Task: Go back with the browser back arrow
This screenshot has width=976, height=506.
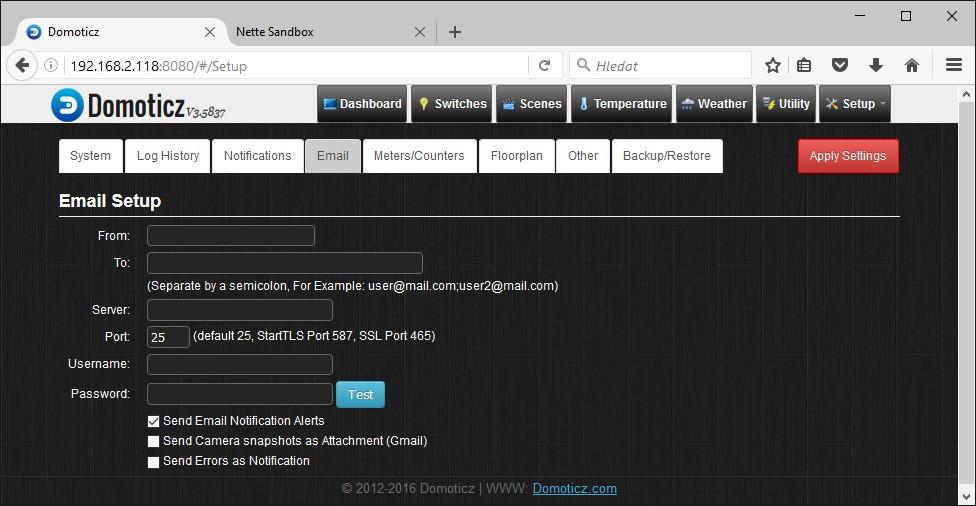Action: [22, 65]
